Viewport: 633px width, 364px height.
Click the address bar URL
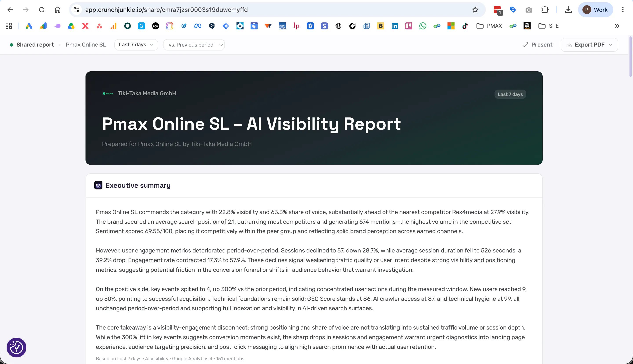166,10
